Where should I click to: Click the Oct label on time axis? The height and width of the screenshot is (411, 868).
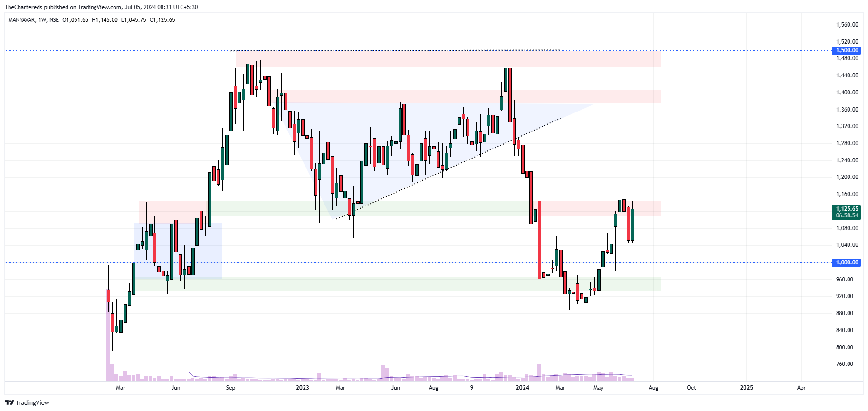click(x=691, y=388)
